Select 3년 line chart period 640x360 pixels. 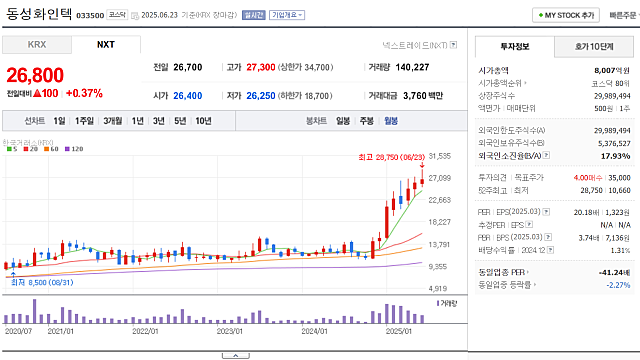159,121
